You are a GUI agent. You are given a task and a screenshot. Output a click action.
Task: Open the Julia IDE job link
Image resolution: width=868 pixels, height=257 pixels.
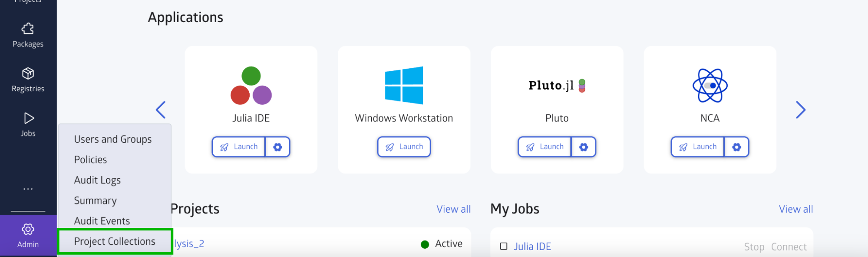click(532, 247)
